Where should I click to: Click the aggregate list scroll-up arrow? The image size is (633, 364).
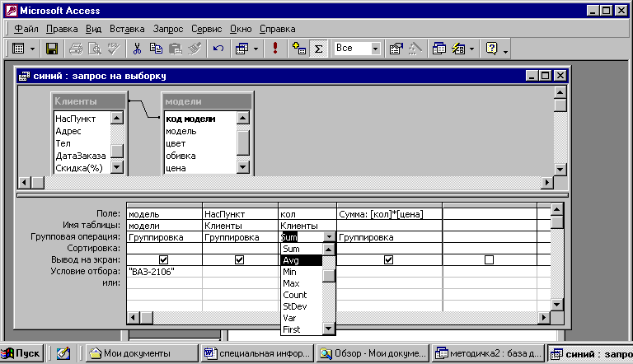pyautogui.click(x=329, y=250)
